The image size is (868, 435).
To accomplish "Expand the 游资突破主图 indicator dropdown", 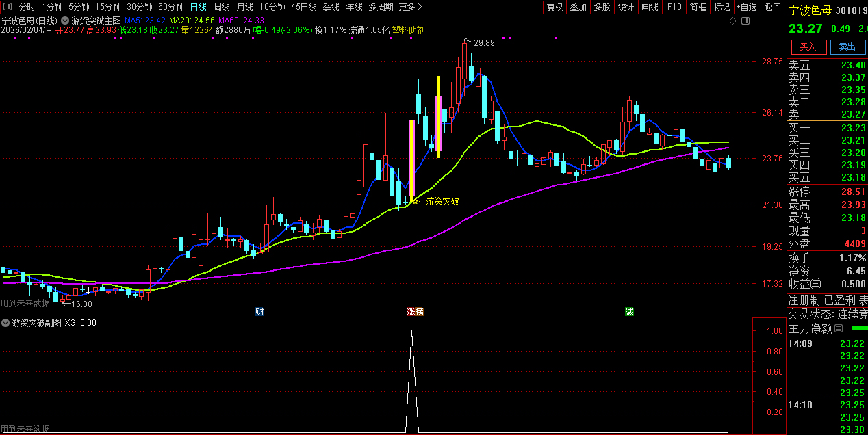I will point(65,21).
